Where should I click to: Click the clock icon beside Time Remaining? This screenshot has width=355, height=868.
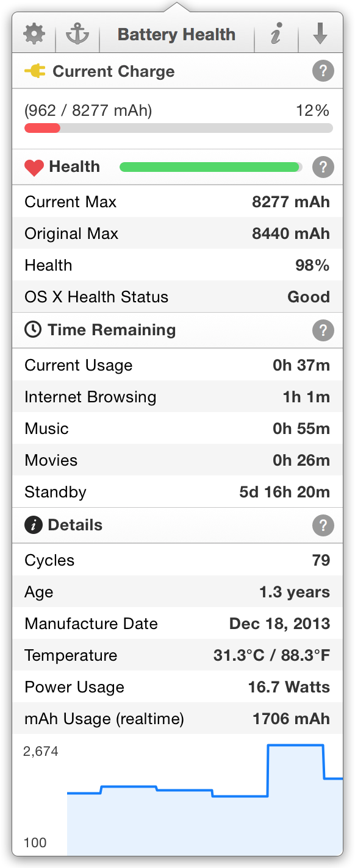click(x=33, y=330)
